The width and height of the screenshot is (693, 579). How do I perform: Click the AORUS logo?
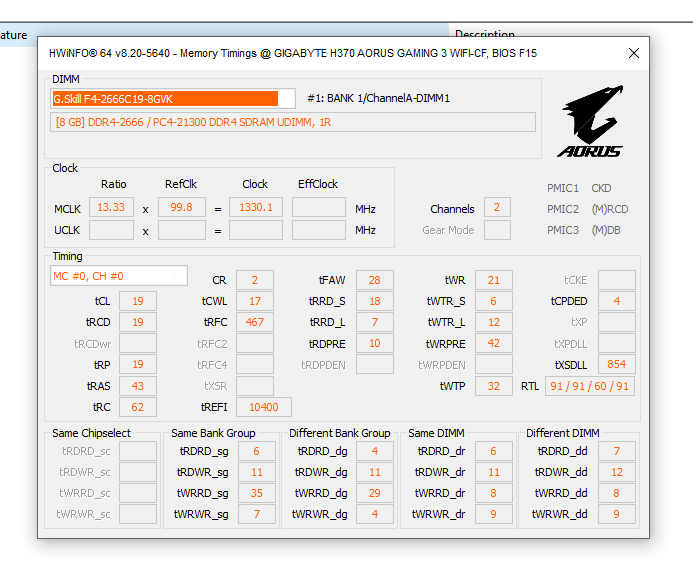[x=591, y=122]
